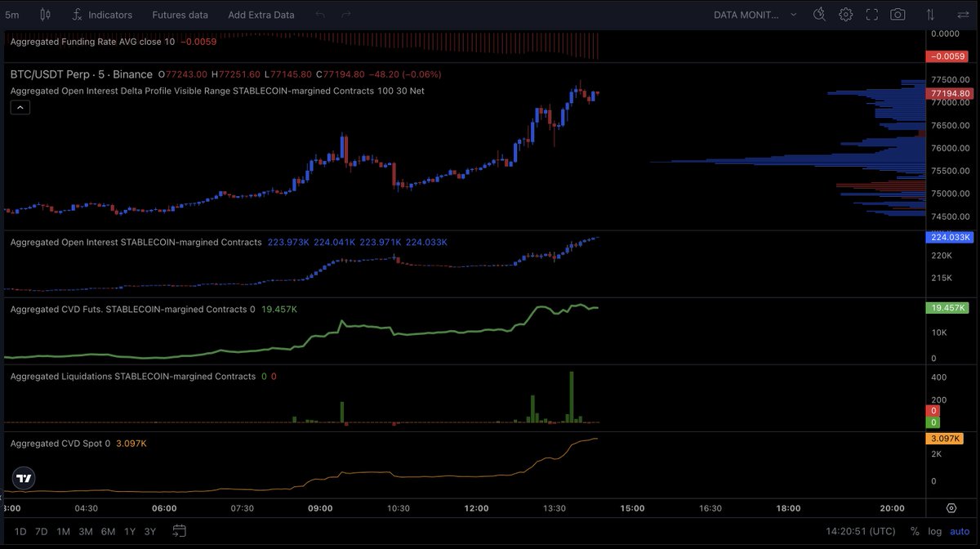Toggle the percent scale mode
The width and height of the screenshot is (980, 549).
pos(915,531)
